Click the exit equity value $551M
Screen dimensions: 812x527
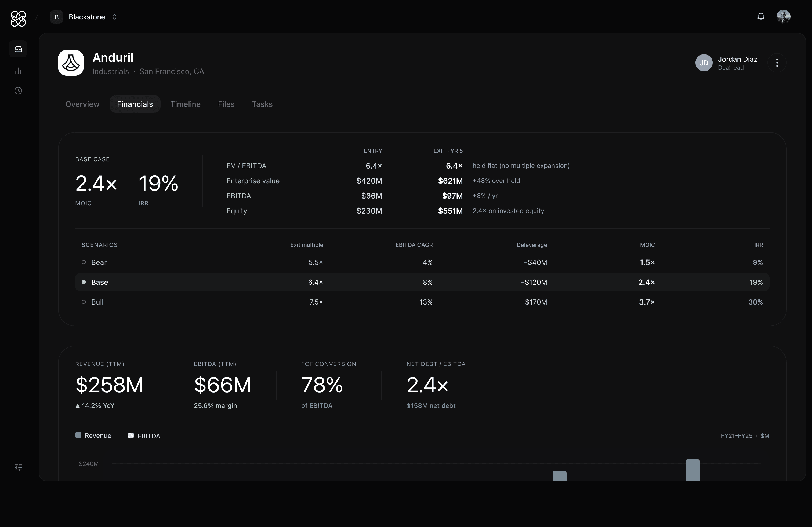[x=450, y=211]
